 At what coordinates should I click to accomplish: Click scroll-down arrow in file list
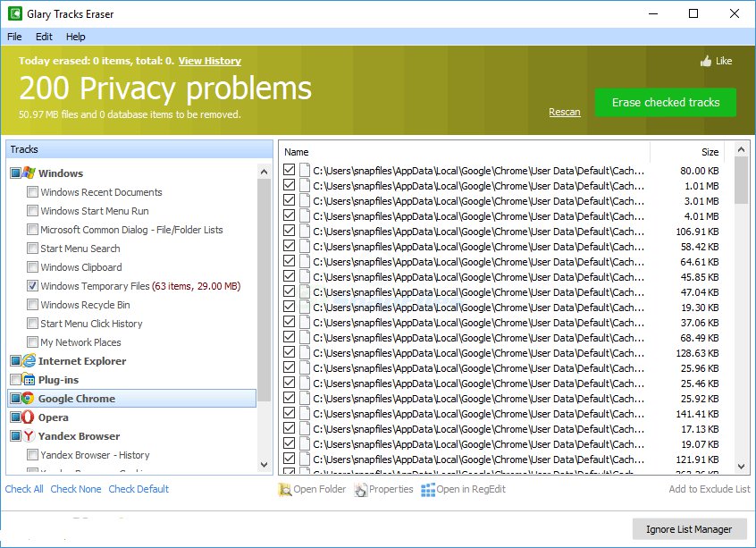tap(742, 467)
